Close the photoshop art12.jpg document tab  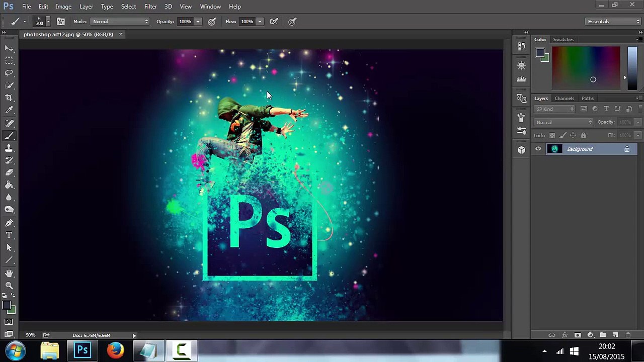click(121, 34)
